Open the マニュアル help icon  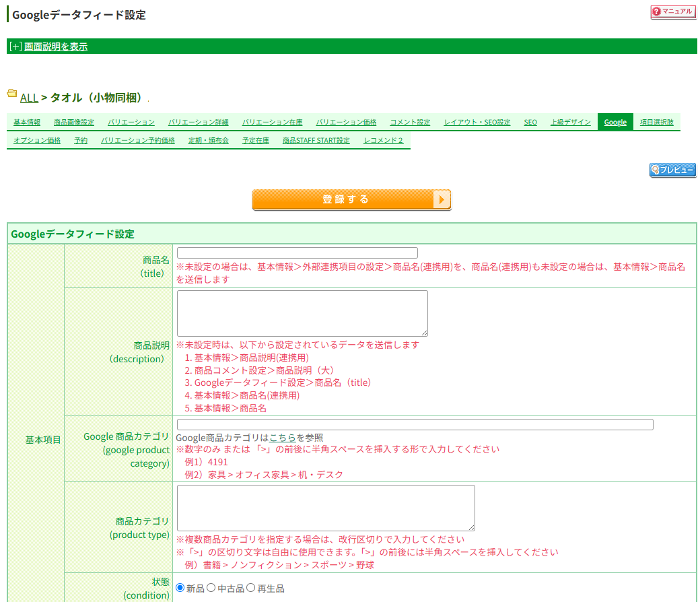click(673, 11)
